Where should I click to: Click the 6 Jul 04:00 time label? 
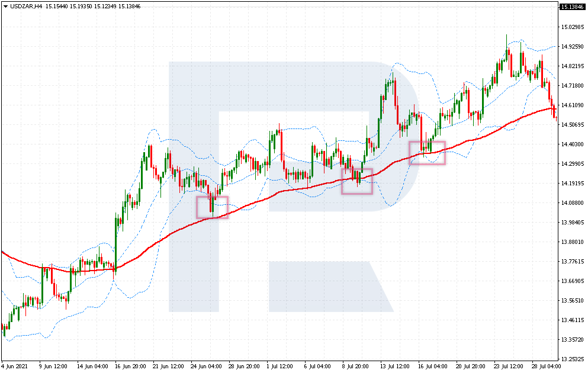coord(317,366)
